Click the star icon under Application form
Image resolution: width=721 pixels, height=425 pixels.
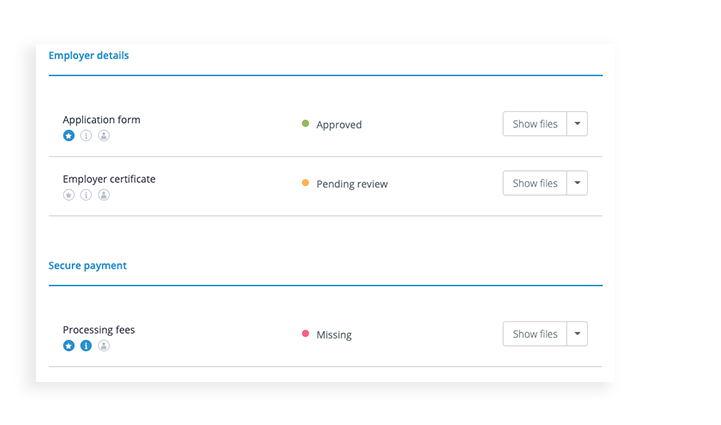click(x=69, y=136)
